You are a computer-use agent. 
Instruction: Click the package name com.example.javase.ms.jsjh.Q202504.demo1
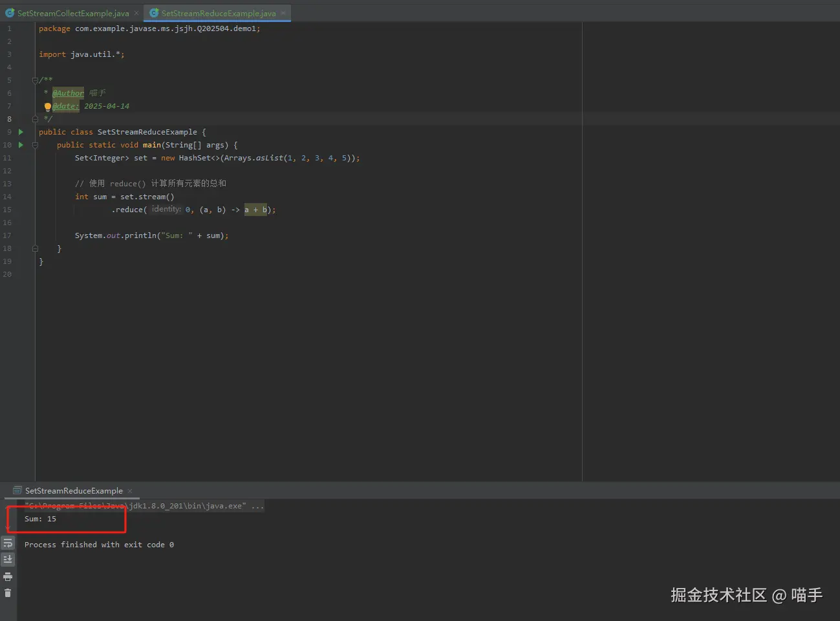coord(166,28)
